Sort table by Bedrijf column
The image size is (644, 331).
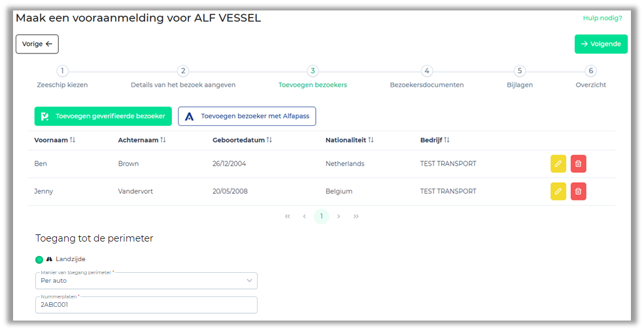click(x=447, y=140)
